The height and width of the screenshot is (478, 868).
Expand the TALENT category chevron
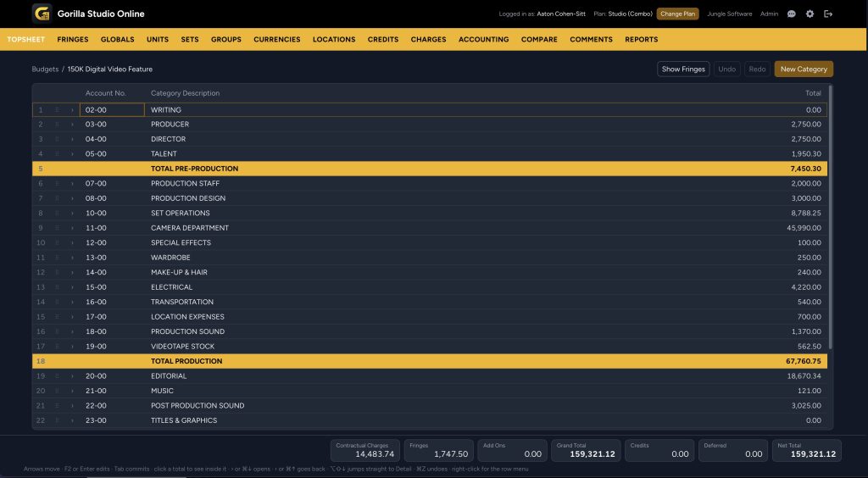[72, 153]
